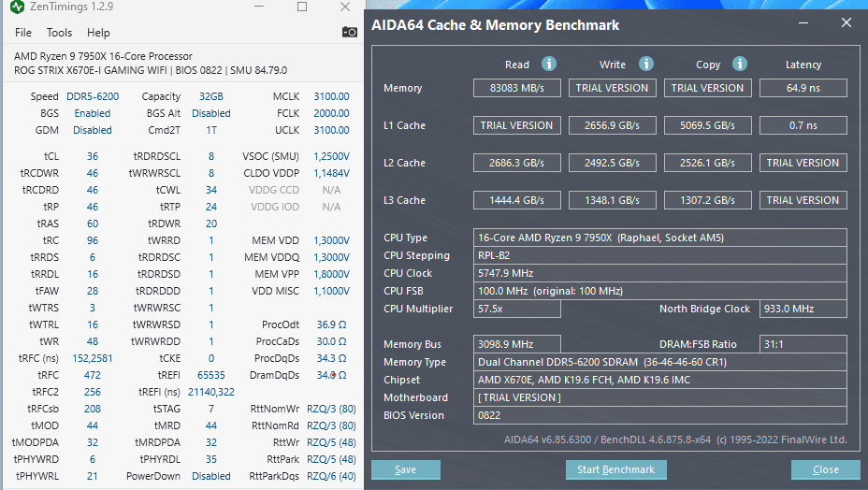868x490 pixels.
Task: Minimize the AIDA64 benchmark window
Action: tap(803, 23)
